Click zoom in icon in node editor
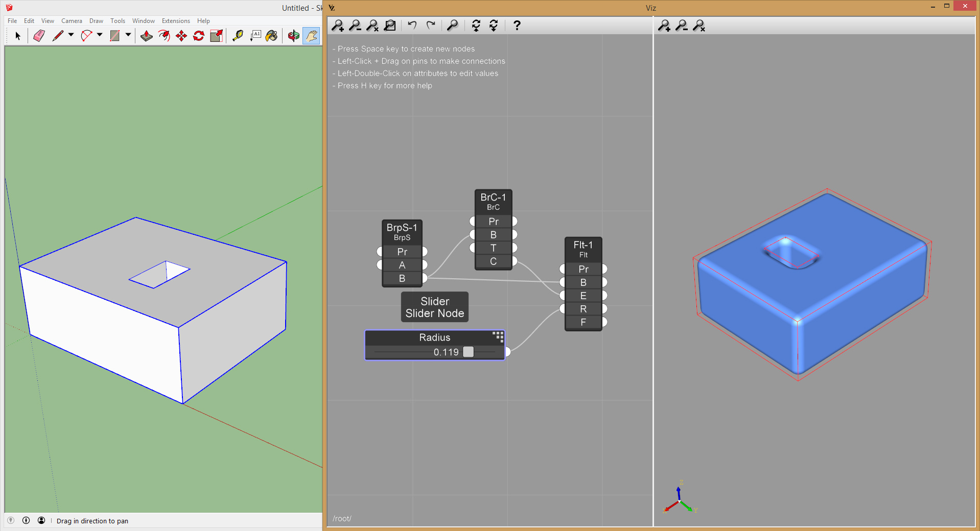The width and height of the screenshot is (980, 531). [338, 26]
